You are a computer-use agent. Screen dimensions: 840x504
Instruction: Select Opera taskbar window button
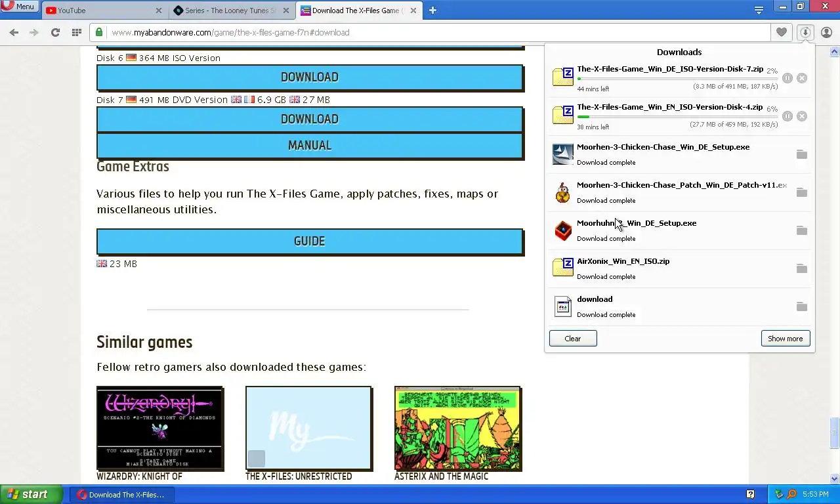click(x=121, y=495)
